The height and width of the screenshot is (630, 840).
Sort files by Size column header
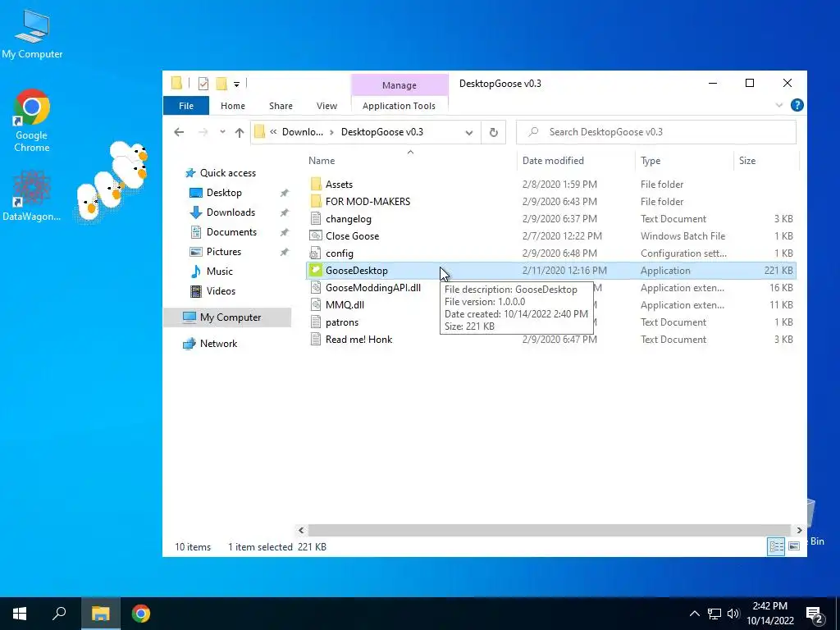(747, 161)
